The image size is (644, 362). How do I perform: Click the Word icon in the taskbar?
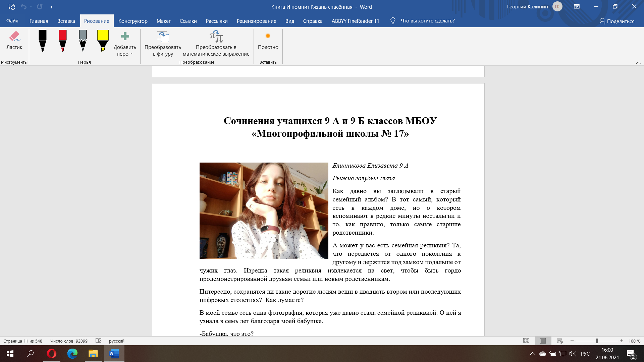pos(114,354)
